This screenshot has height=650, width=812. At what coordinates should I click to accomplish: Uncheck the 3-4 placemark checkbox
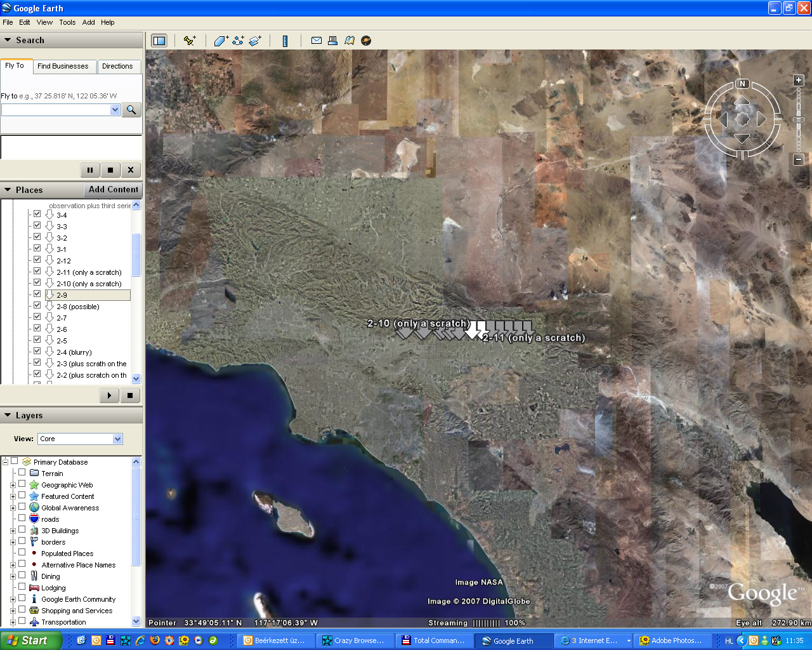(x=37, y=214)
